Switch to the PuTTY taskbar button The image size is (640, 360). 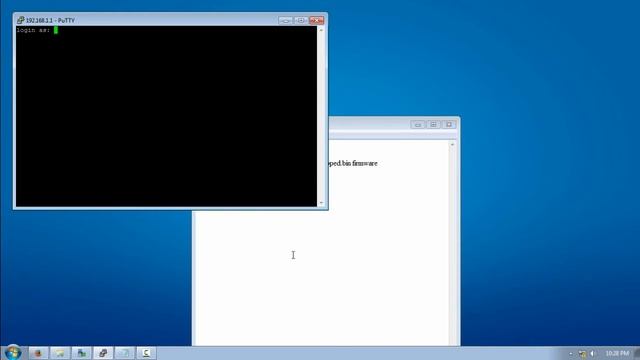click(x=103, y=353)
